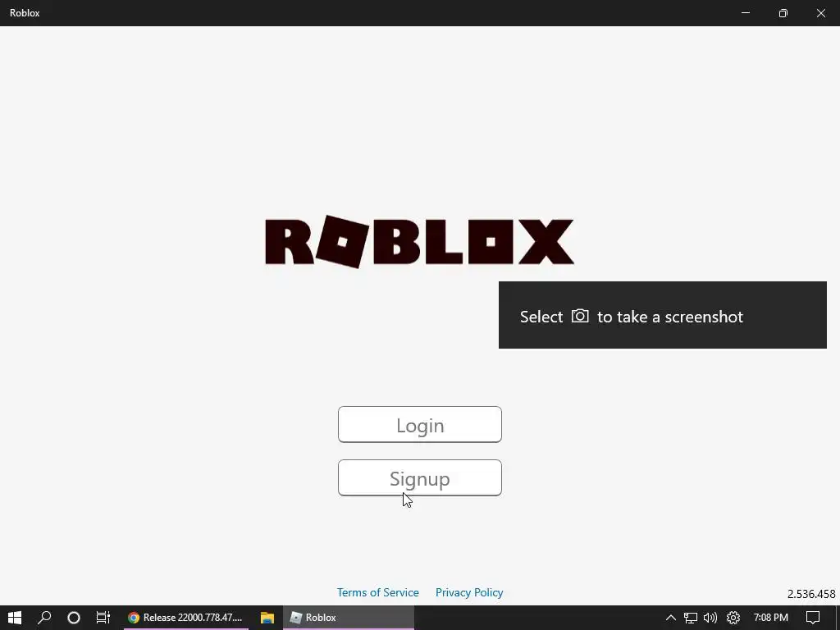Switch to Chrome Release 22000 window
This screenshot has width=840, height=630.
tap(186, 618)
